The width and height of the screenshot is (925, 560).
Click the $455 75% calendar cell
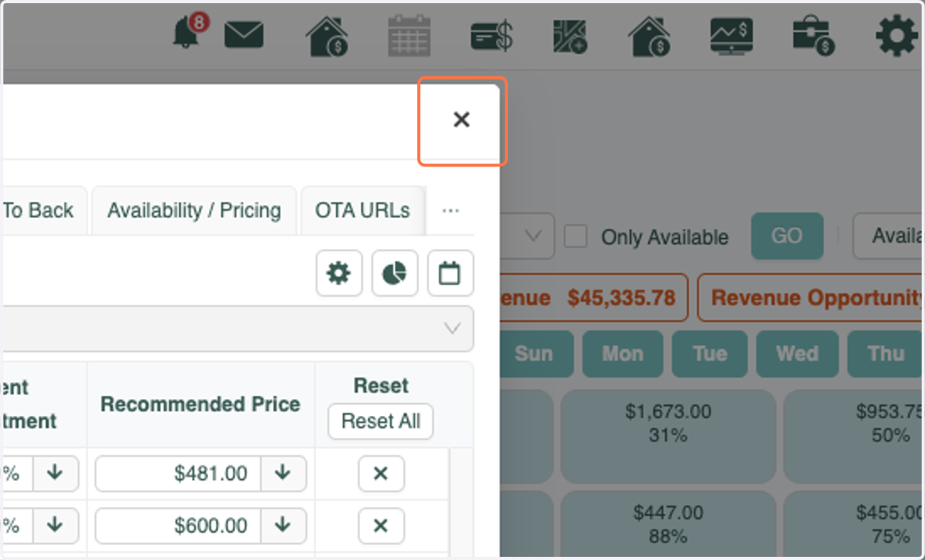[854, 524]
